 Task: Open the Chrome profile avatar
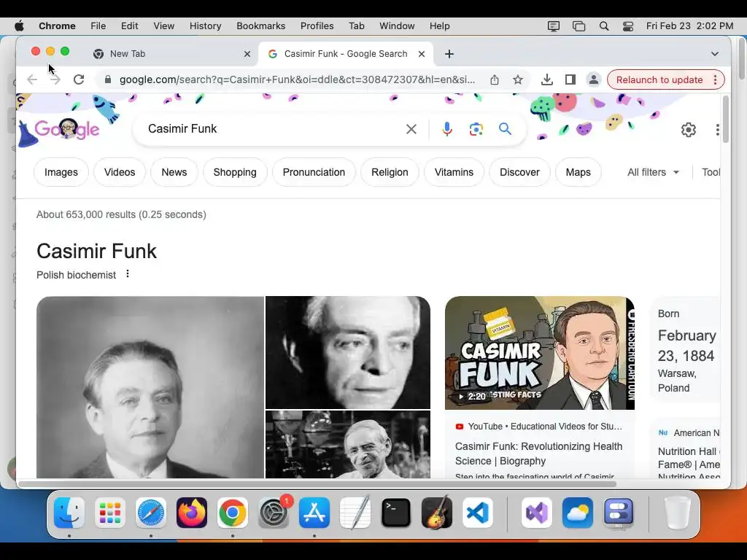[594, 79]
